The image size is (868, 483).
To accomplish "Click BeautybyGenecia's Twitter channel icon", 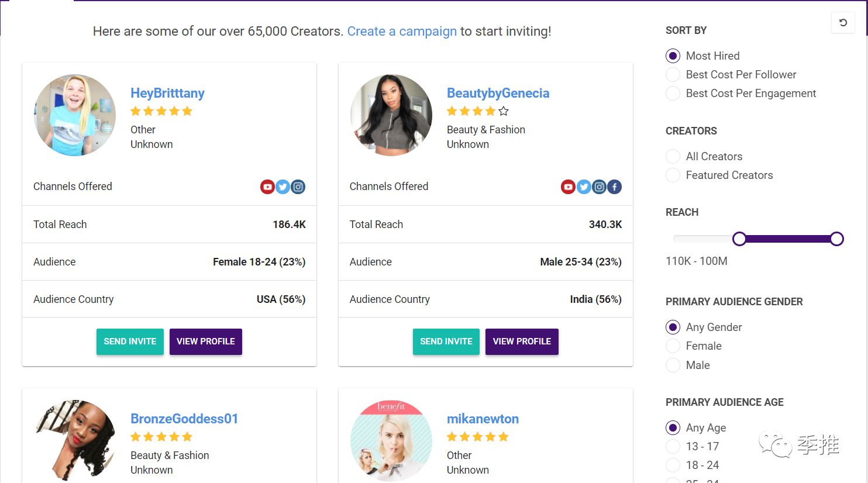I will [x=584, y=187].
